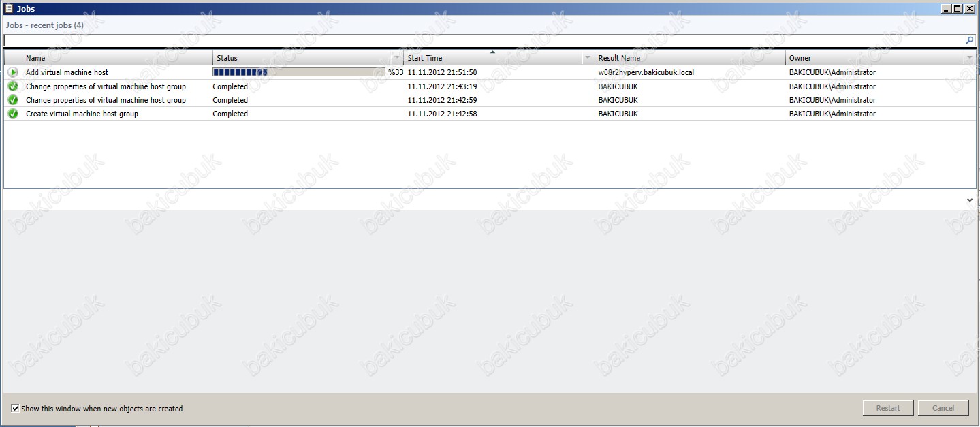The width and height of the screenshot is (980, 427).
Task: Click the Restart button
Action: coord(888,408)
